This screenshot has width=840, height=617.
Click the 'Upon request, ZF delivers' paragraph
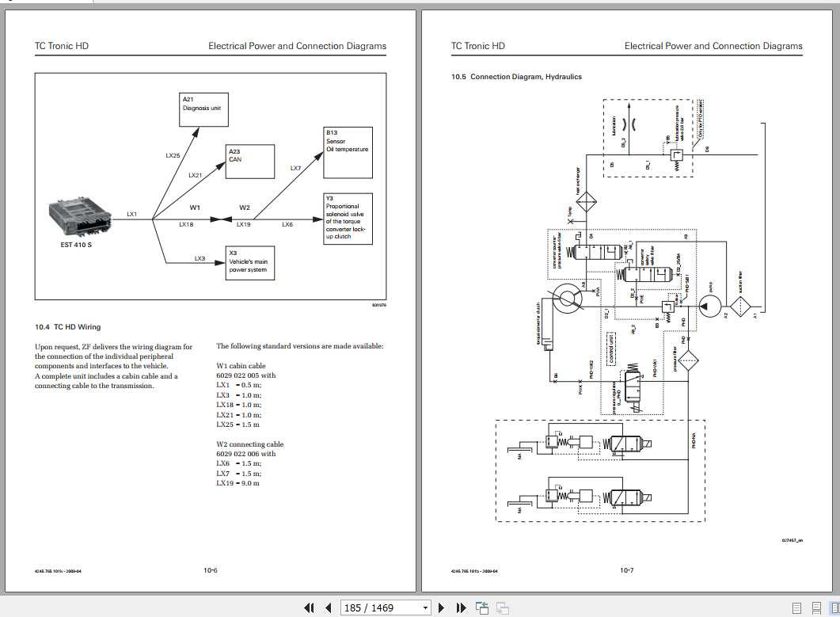113,366
